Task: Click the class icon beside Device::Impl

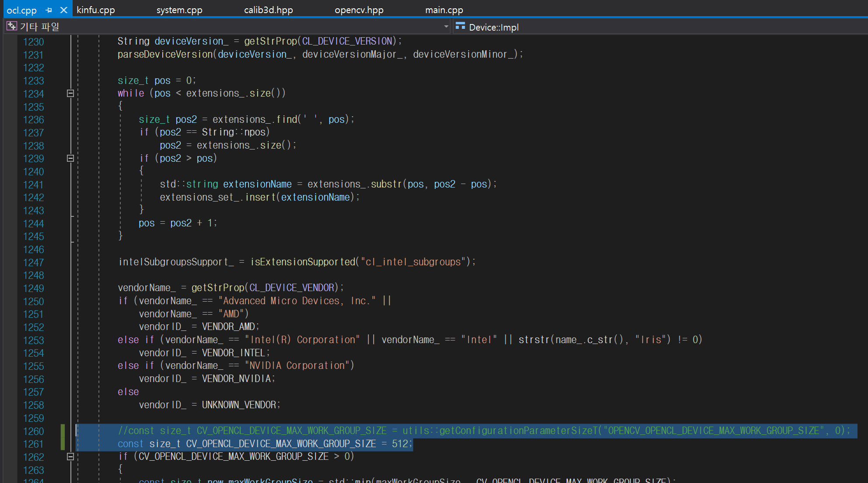Action: click(x=460, y=27)
